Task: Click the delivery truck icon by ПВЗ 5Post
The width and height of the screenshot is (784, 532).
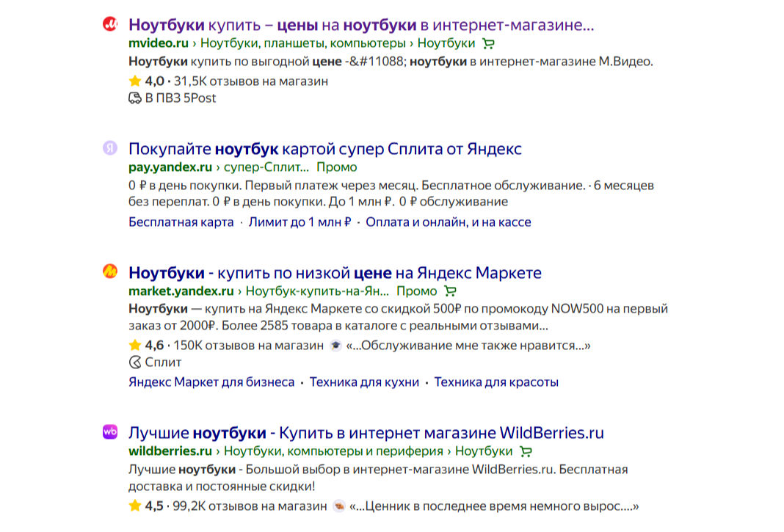Action: click(x=134, y=98)
